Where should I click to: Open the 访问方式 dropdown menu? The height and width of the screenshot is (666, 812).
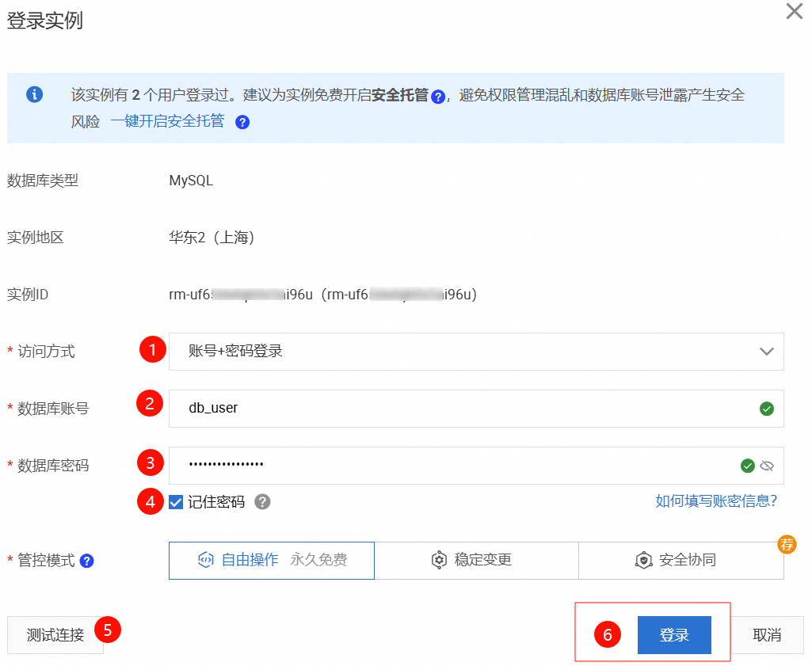(x=767, y=351)
